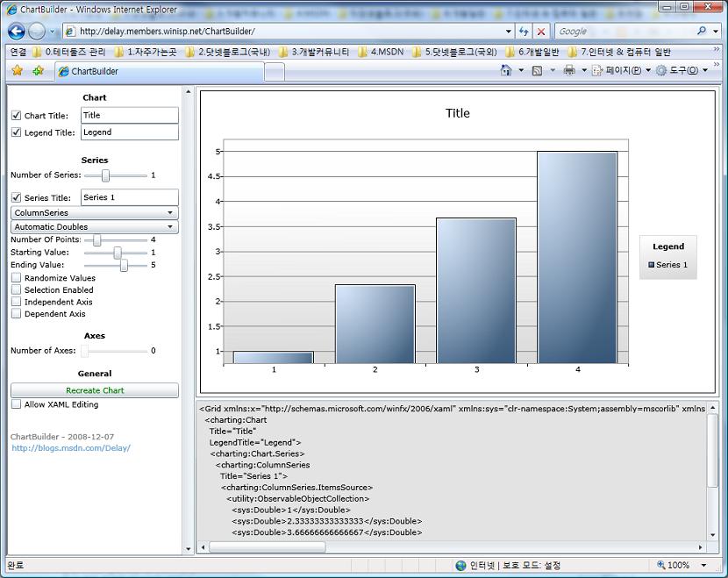Open the 1.자주가는곳 favorites folder

146,52
